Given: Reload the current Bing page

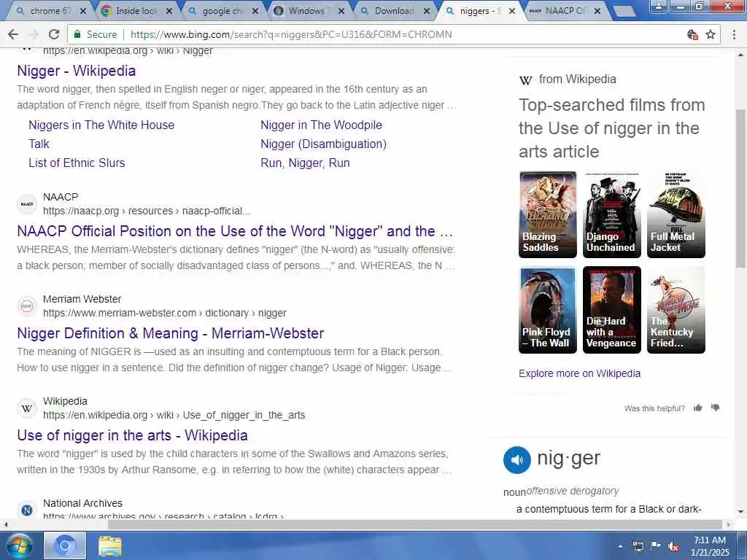Looking at the screenshot, I should click(54, 34).
